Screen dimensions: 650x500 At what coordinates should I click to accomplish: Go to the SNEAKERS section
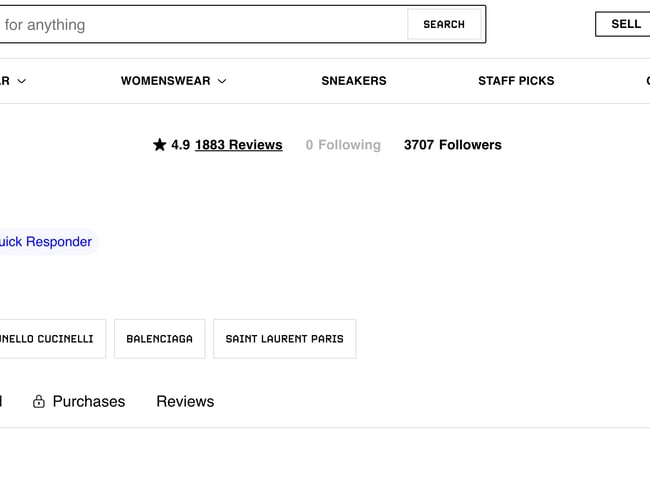(x=353, y=81)
